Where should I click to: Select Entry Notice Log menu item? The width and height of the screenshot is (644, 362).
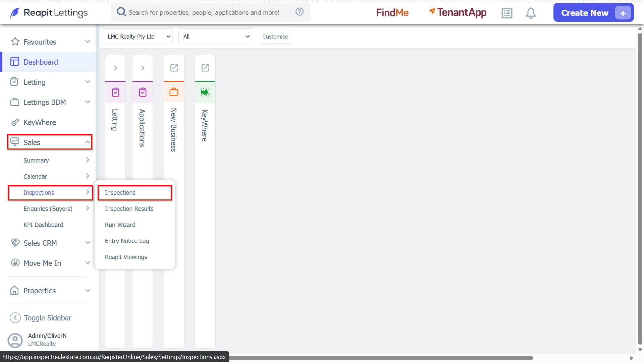[127, 241]
